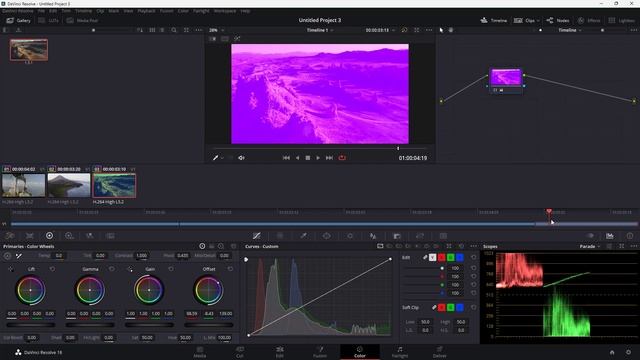Screen dimensions: 640x360
Task: Open the viewer timecode dropdown
Action: (x=380, y=30)
